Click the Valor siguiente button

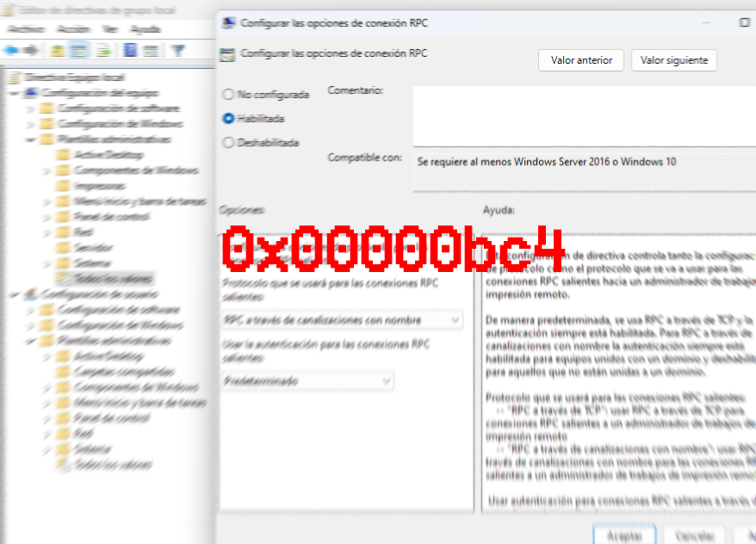(x=674, y=60)
